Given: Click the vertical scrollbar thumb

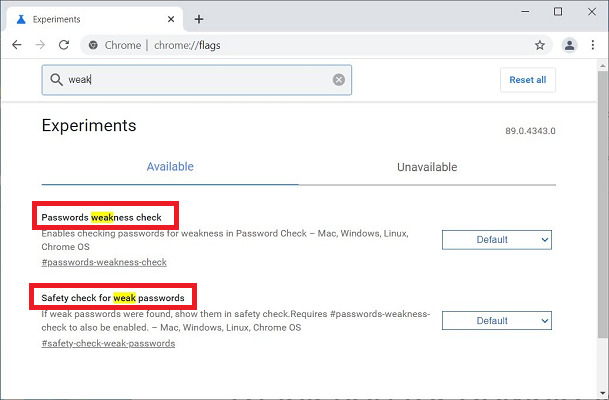Looking at the screenshot, I should click(x=602, y=202).
